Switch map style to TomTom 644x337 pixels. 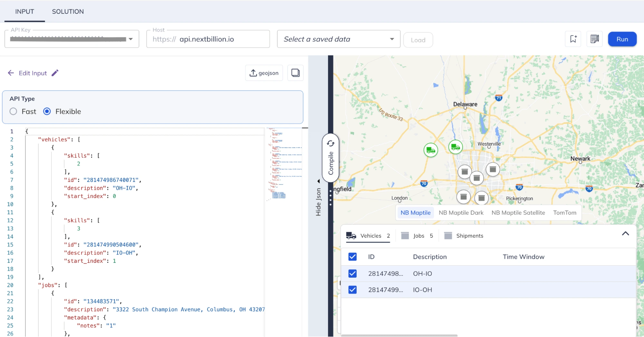pyautogui.click(x=564, y=213)
